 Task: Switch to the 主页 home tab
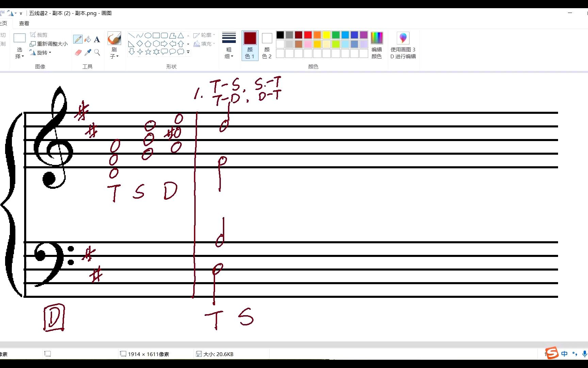point(3,23)
